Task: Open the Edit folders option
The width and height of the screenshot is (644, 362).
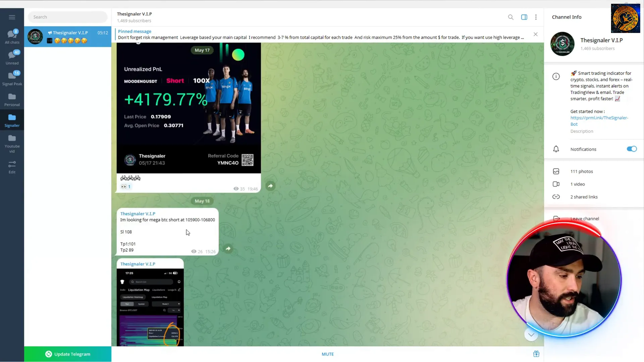Action: click(12, 167)
